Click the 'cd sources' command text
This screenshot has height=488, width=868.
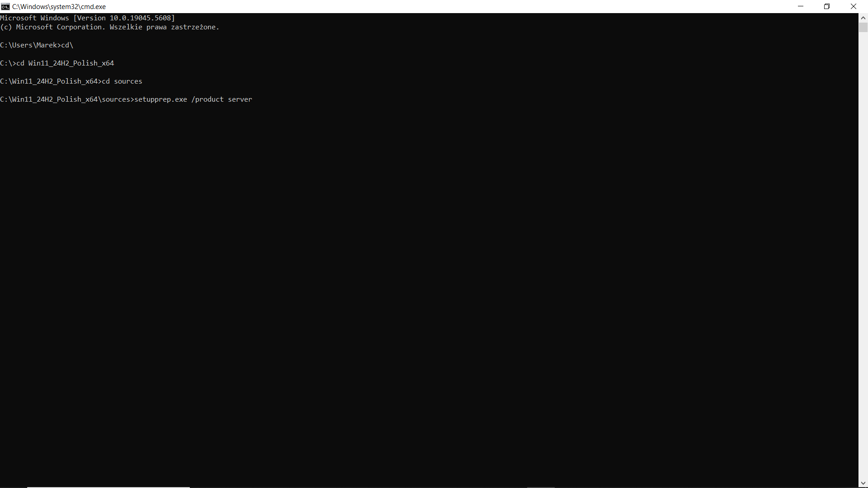(122, 81)
